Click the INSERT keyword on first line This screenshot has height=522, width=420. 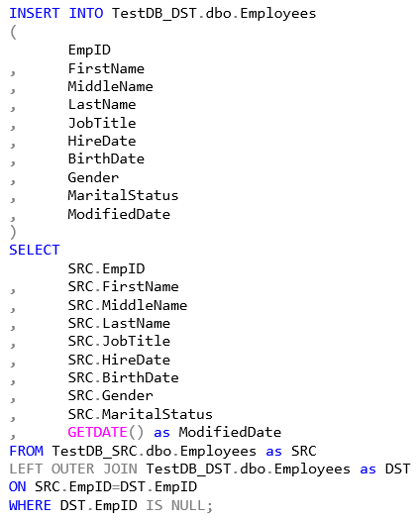pos(35,14)
